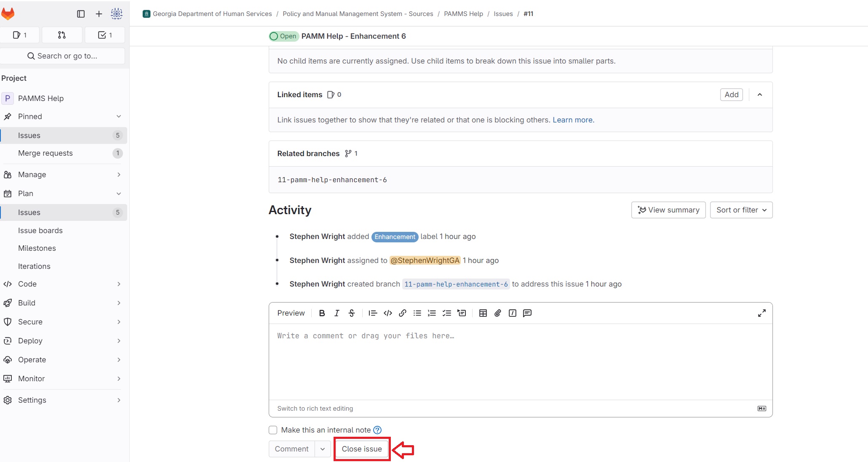Screen dimensions: 868x462
Task: Insert comment template icon
Action: pyautogui.click(x=527, y=313)
